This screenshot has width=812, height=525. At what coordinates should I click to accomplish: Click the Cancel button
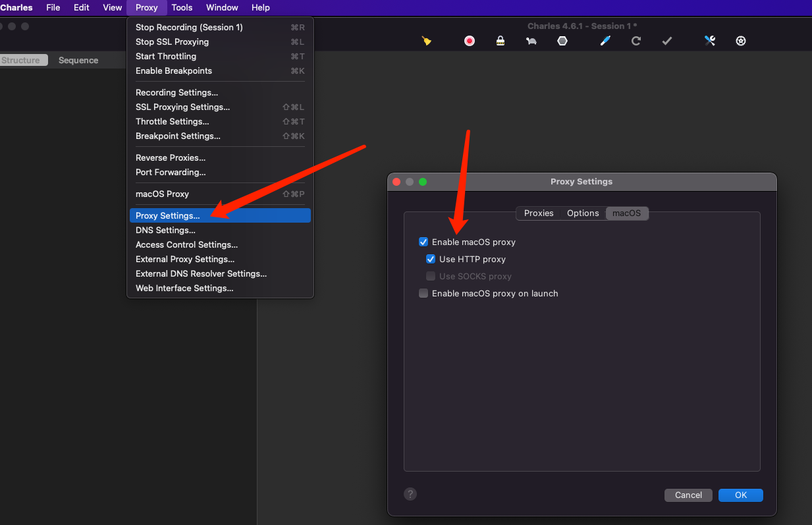tap(688, 495)
